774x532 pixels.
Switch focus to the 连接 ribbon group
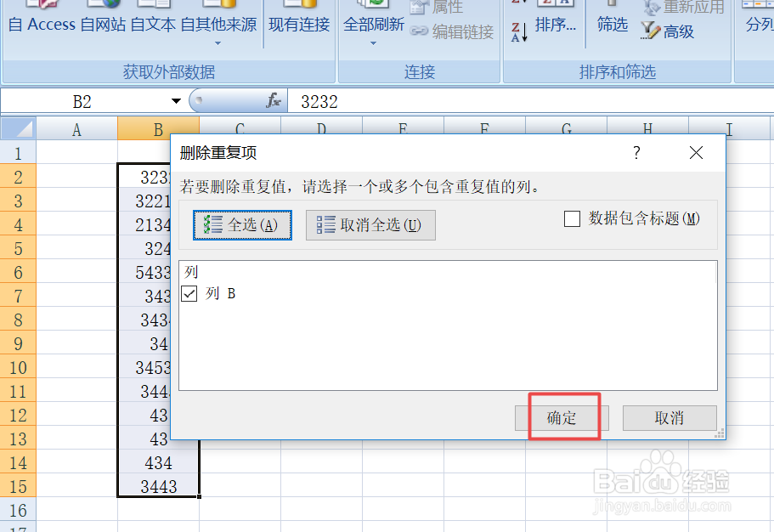(419, 71)
